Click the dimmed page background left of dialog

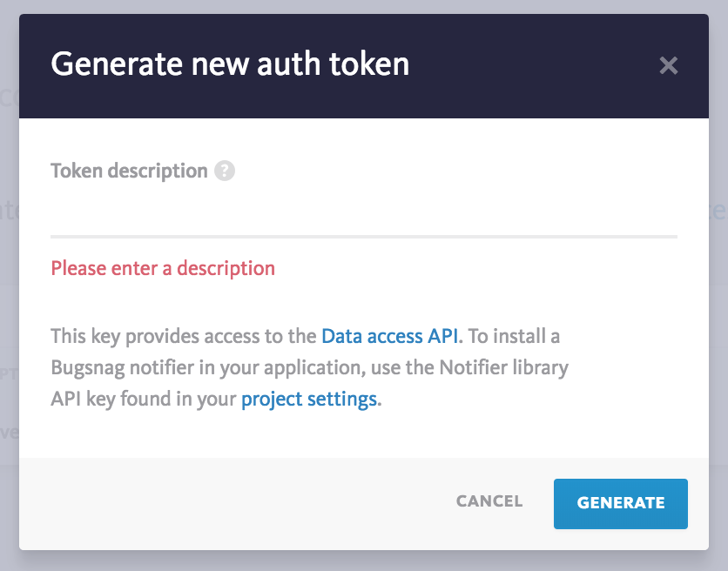[x=10, y=285]
